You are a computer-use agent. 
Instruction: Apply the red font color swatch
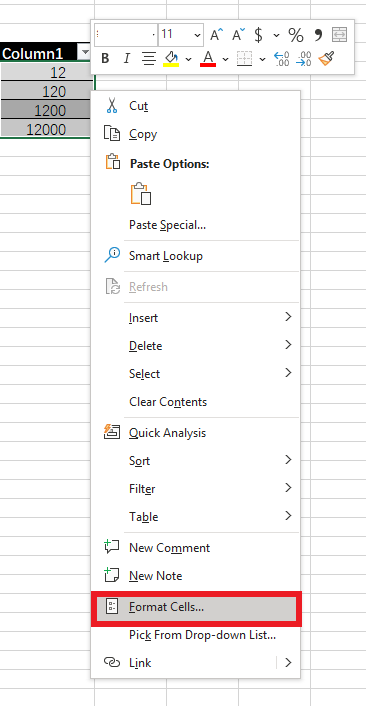208,59
